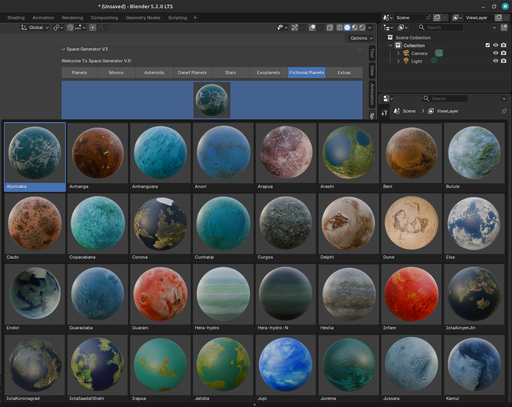Open the Scripting workspace tab

click(177, 18)
